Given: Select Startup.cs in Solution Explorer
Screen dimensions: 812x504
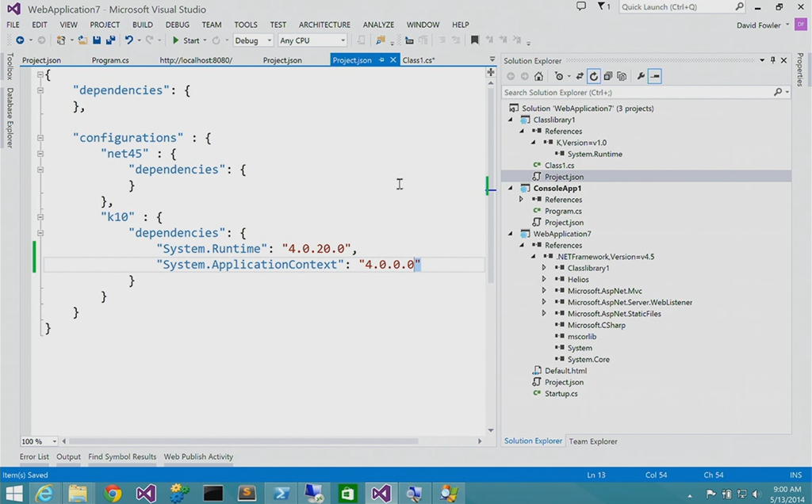Looking at the screenshot, I should pos(561,393).
